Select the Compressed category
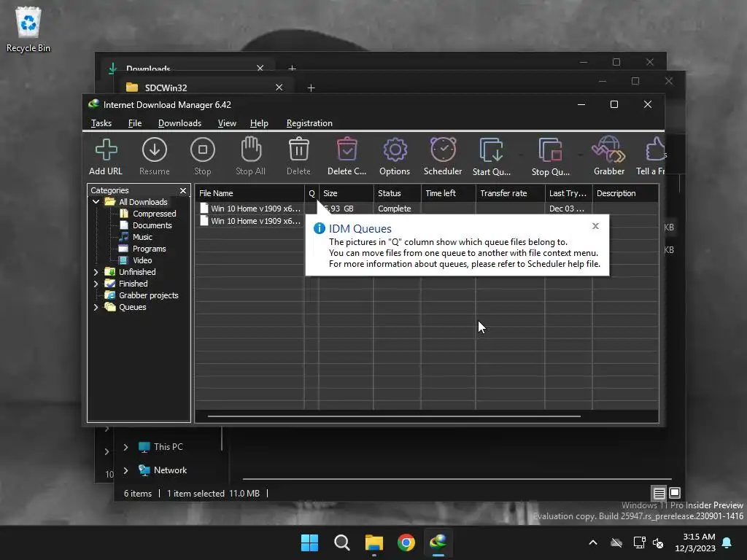 (155, 214)
